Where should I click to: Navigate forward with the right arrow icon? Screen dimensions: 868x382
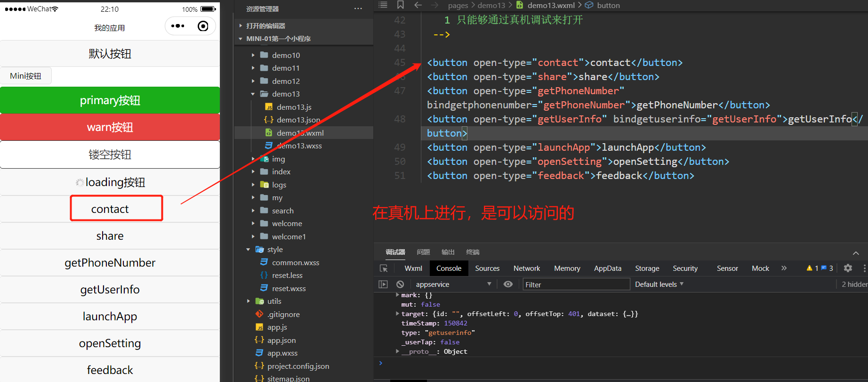click(434, 5)
